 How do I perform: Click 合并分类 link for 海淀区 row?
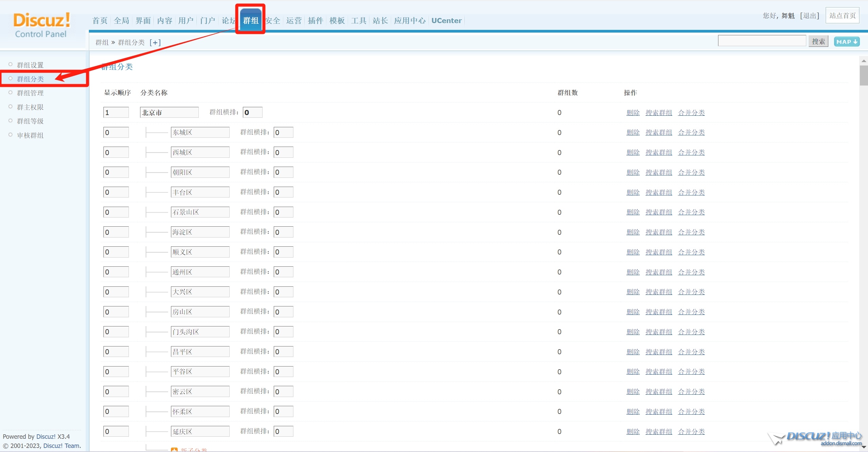(691, 232)
